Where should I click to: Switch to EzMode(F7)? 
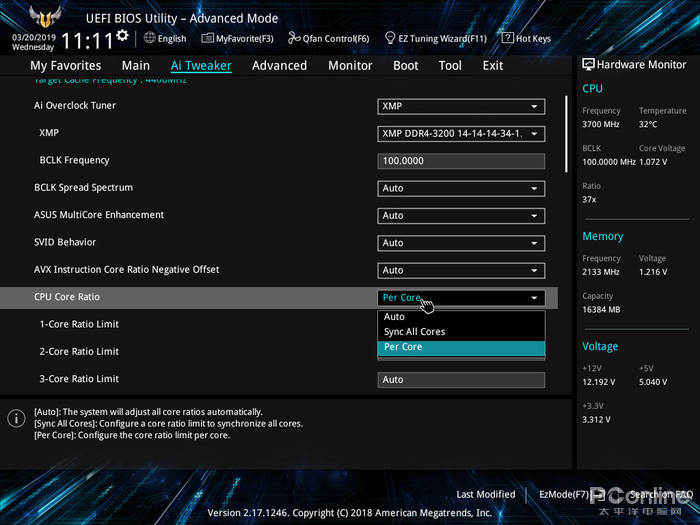[564, 494]
